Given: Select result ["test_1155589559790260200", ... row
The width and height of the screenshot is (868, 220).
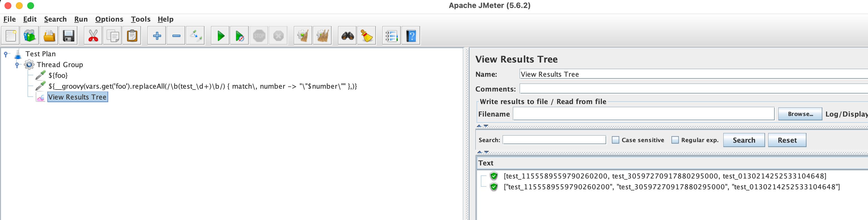Looking at the screenshot, I should 671,186.
